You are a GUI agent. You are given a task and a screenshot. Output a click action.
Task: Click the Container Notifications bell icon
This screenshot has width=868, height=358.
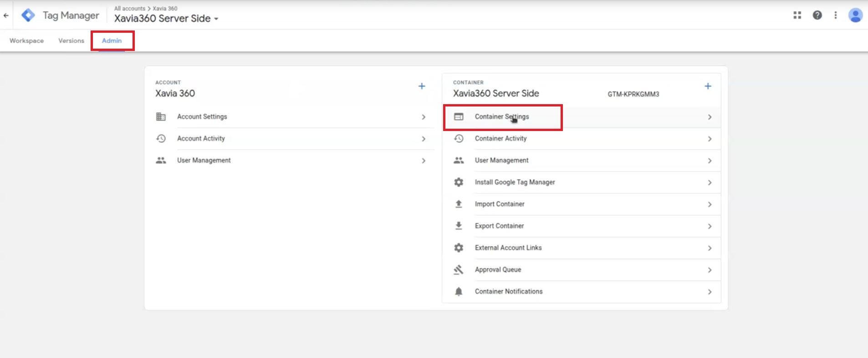point(459,291)
